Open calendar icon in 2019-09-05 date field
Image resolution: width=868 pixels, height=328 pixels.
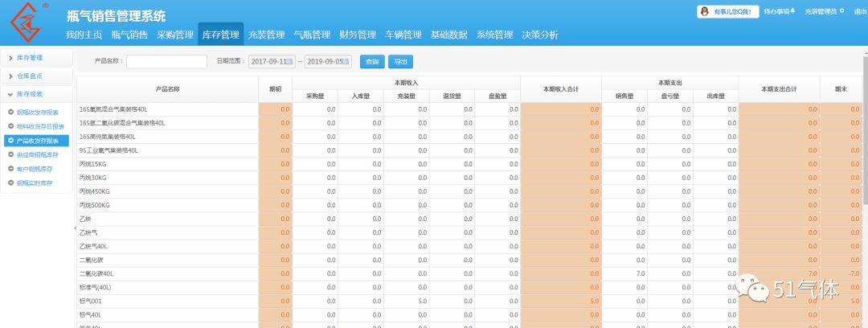346,62
